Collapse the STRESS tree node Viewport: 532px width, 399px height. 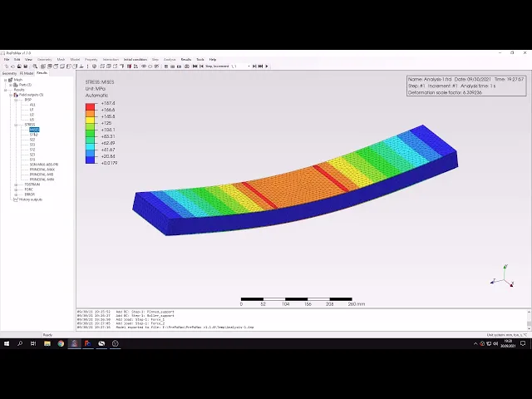click(16, 125)
